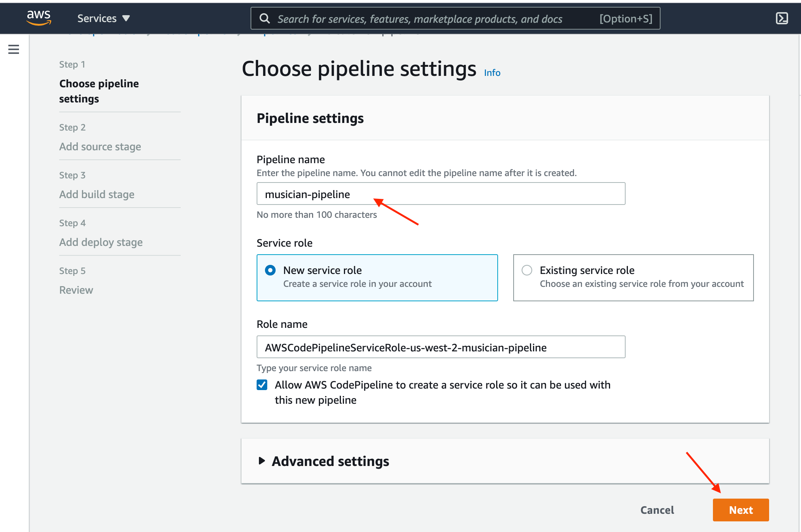801x532 pixels.
Task: Select Step 2 Add source stage
Action: click(100, 146)
